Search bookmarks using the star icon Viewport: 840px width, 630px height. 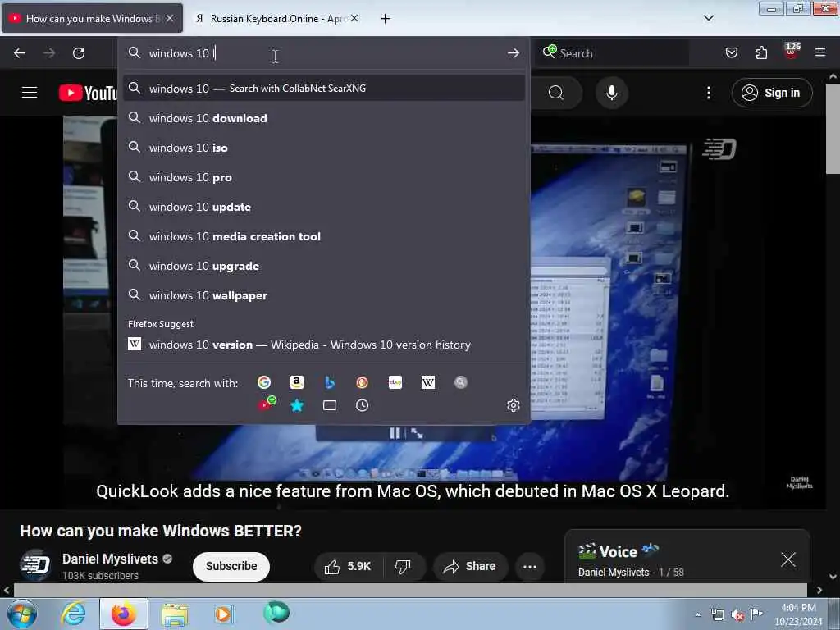[x=297, y=405]
